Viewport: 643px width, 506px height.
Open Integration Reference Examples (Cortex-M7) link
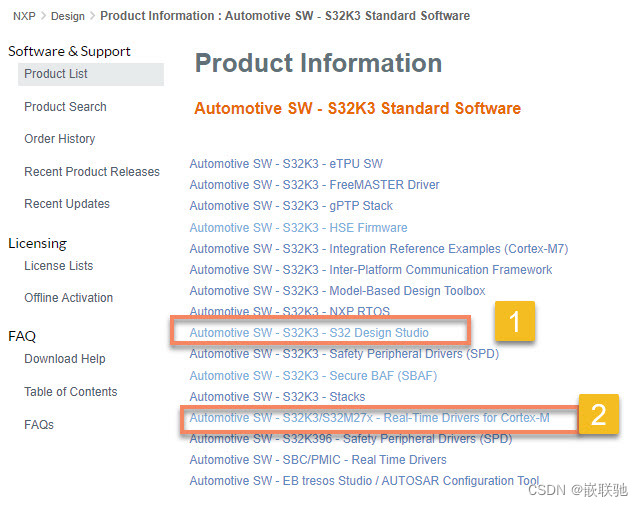pyautogui.click(x=379, y=248)
